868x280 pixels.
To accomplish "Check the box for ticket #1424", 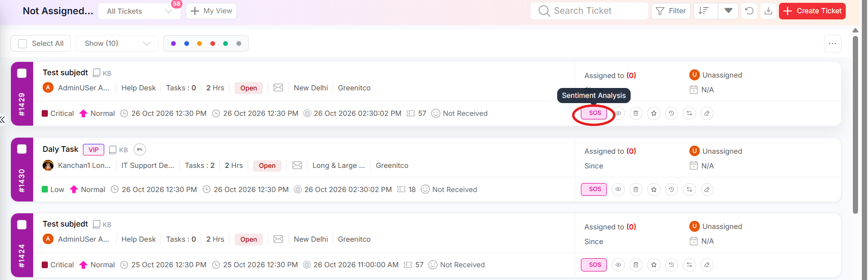I will [x=22, y=225].
